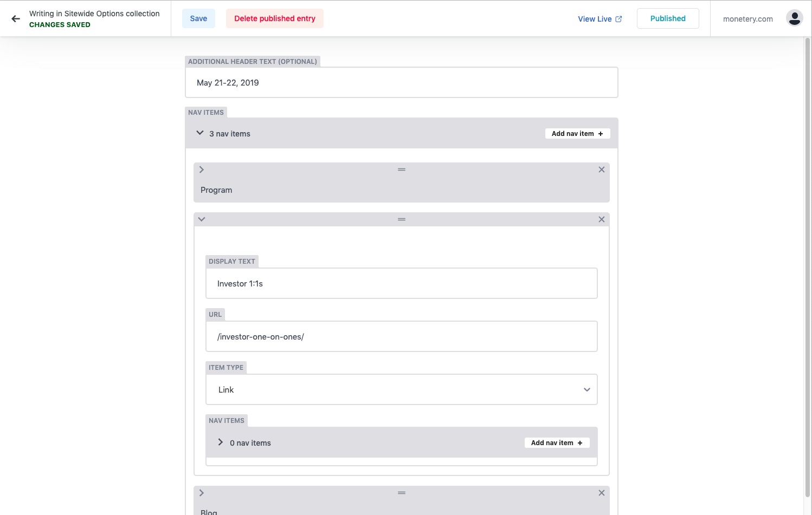Click the back arrow to exit editing
This screenshot has width=812, height=515.
pyautogui.click(x=15, y=18)
